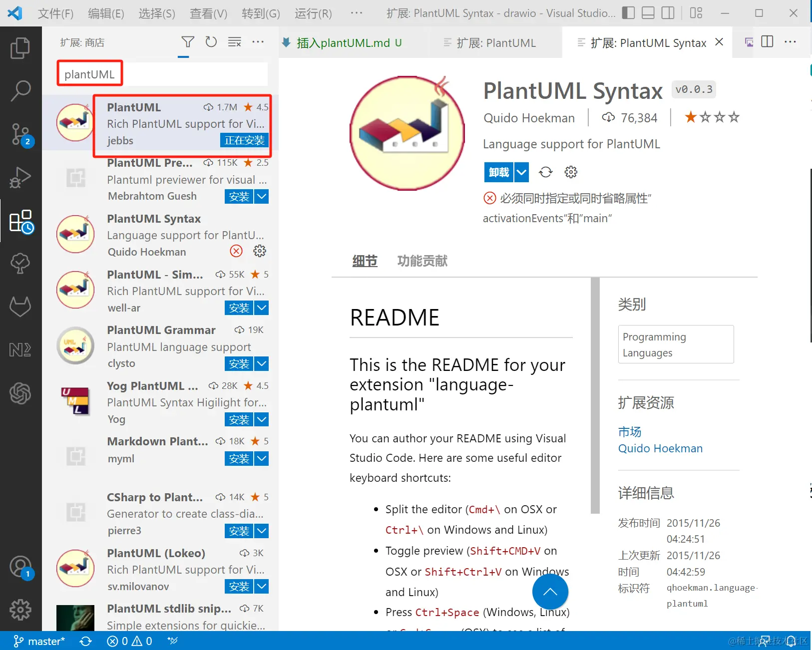
Task: Open the Run and Debug view
Action: pyautogui.click(x=20, y=177)
